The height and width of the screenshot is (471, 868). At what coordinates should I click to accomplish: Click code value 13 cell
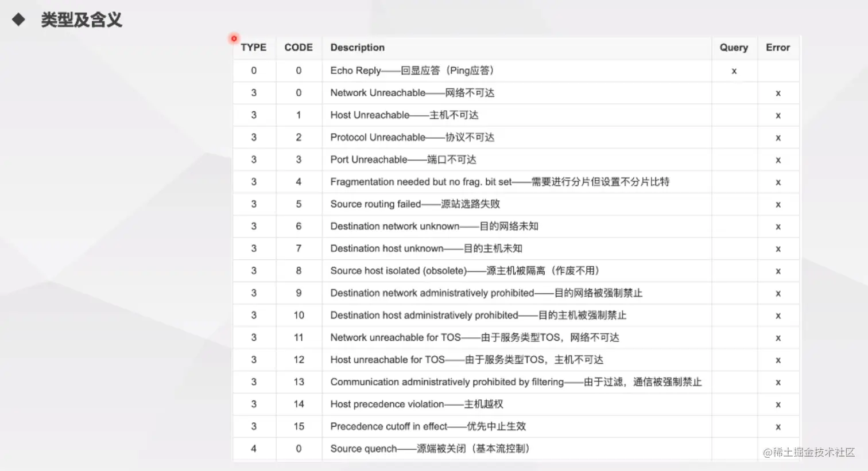point(299,382)
